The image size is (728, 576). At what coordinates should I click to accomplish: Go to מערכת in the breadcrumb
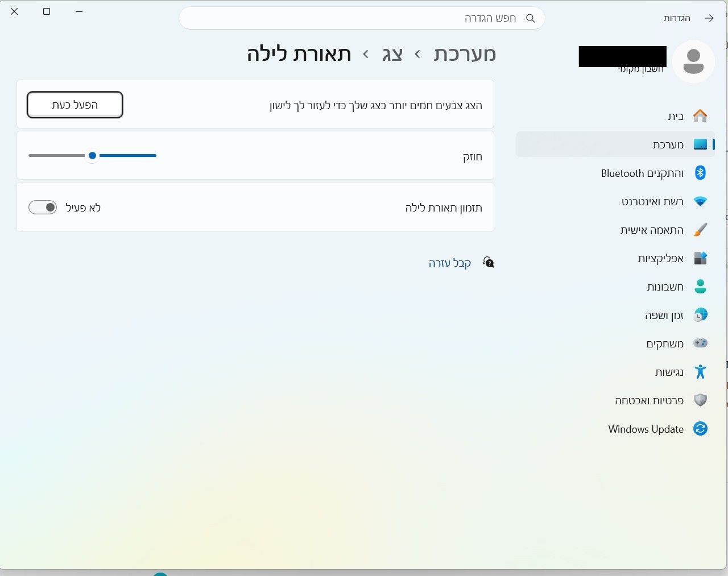click(x=465, y=54)
